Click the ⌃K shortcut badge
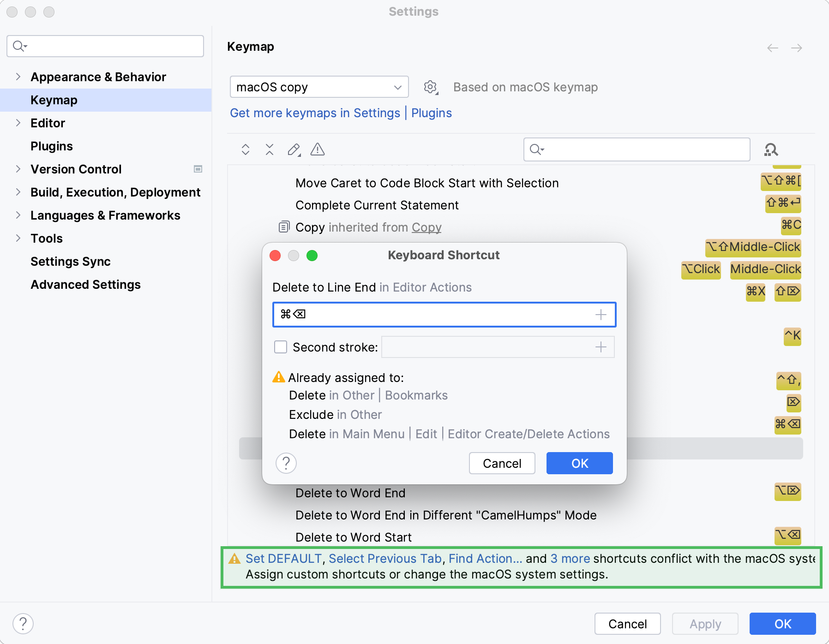829x644 pixels. coord(793,336)
